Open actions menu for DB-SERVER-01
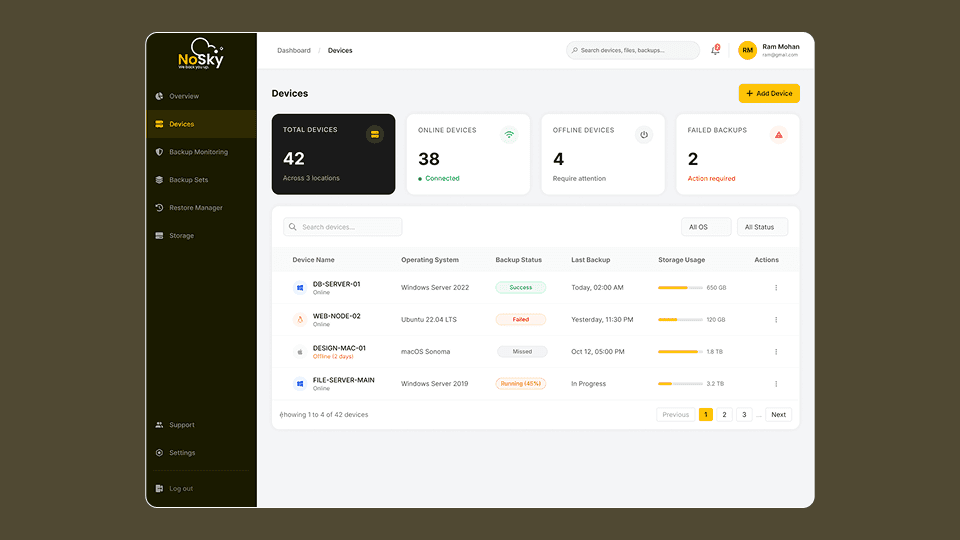The image size is (960, 540). click(x=776, y=288)
